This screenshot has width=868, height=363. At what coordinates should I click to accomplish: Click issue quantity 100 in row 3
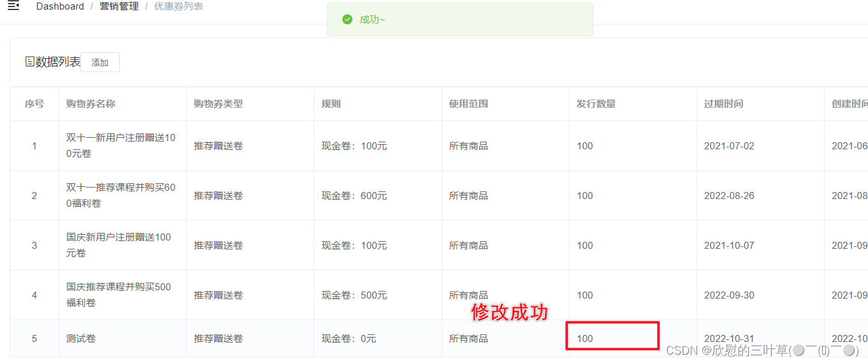point(585,246)
